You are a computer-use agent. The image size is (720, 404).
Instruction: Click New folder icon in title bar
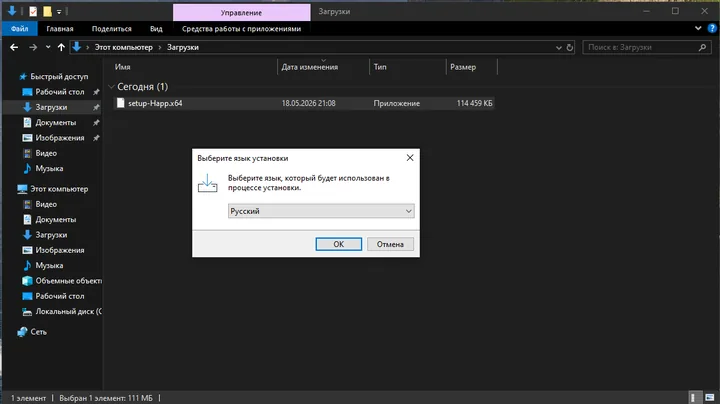(47, 11)
